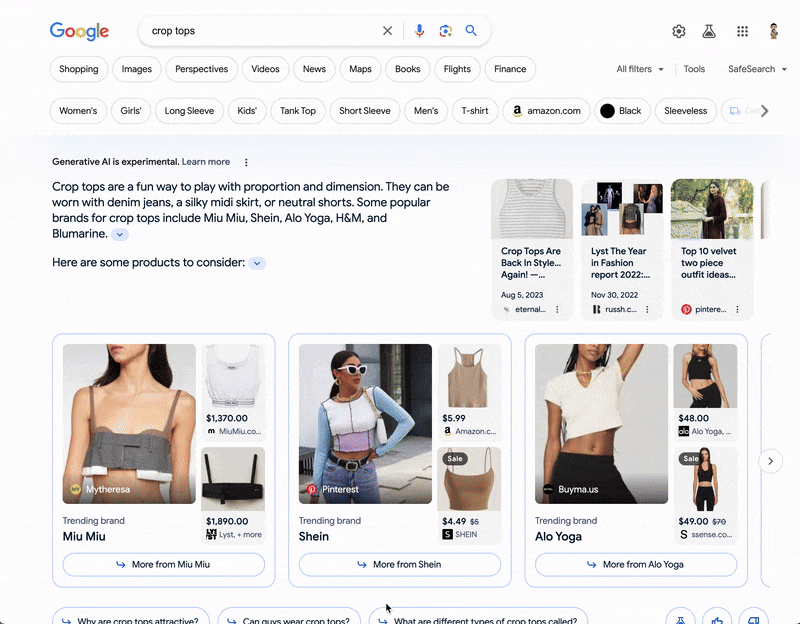Open Learn more link
The image size is (800, 624).
(x=206, y=162)
